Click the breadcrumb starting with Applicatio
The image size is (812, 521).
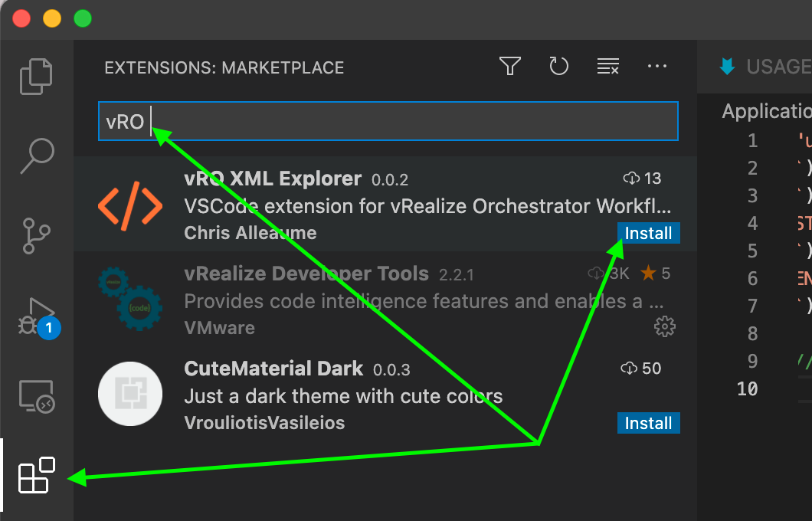[x=767, y=111]
